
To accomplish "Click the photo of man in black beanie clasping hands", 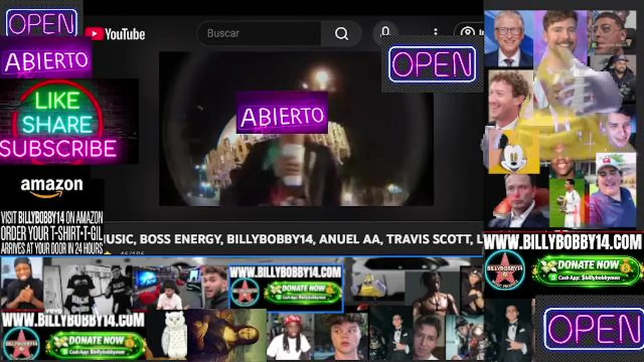I will pos(22,283).
